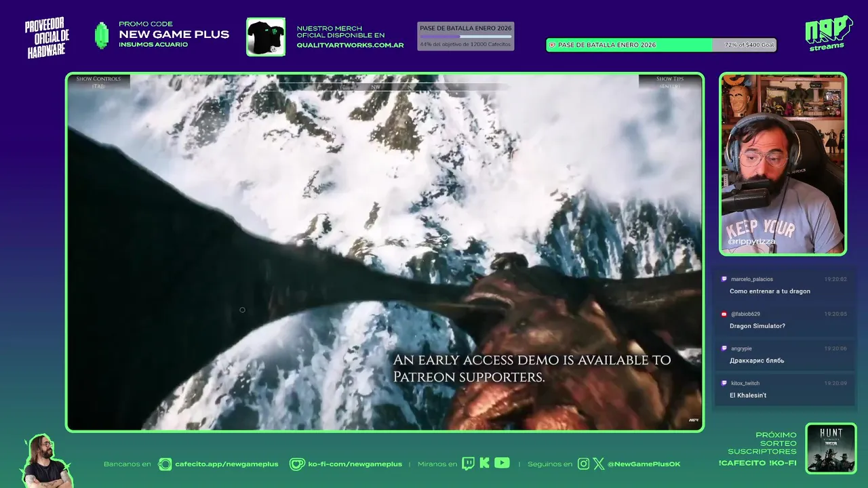Click Twitch badge beside kitox_twitch
The height and width of the screenshot is (488, 868).
724,383
